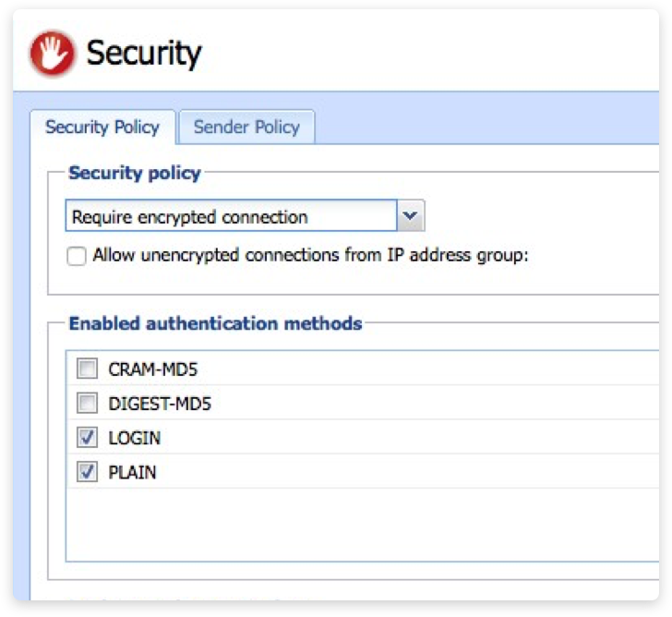Click the 'Security policy' group heading
The image size is (672, 617).
pyautogui.click(x=134, y=173)
